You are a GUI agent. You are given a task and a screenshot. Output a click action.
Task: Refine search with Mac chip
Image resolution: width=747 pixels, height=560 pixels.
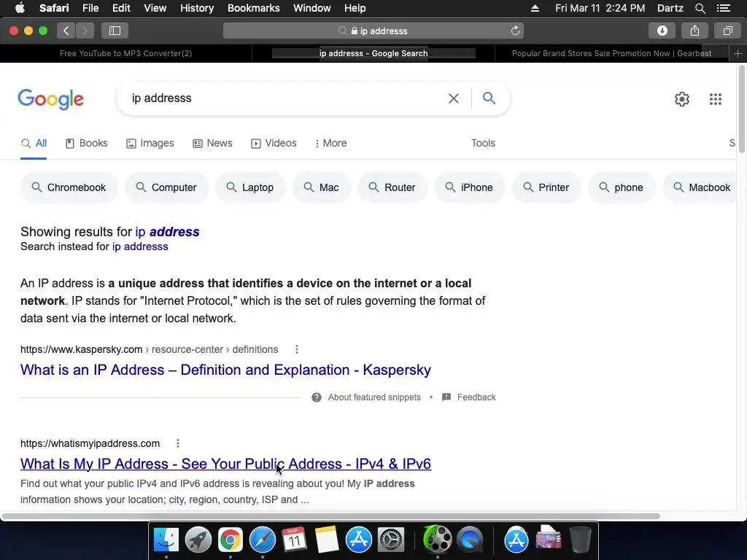click(x=322, y=187)
